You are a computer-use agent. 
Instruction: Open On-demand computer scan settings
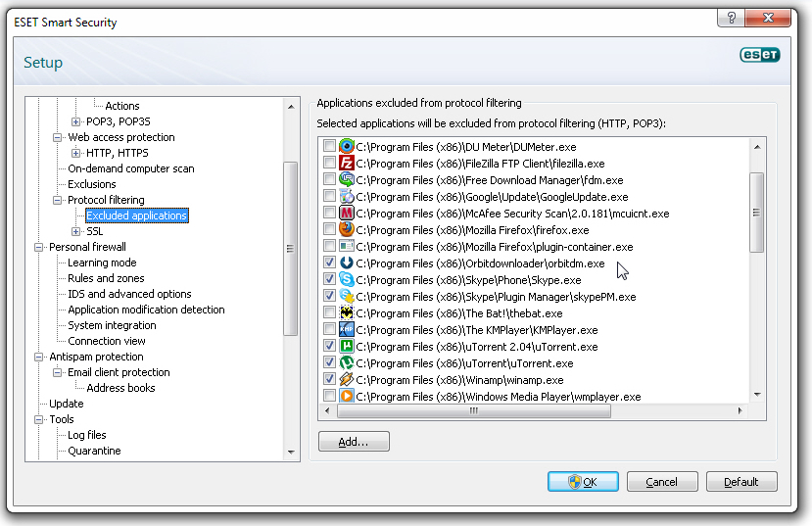tap(131, 168)
